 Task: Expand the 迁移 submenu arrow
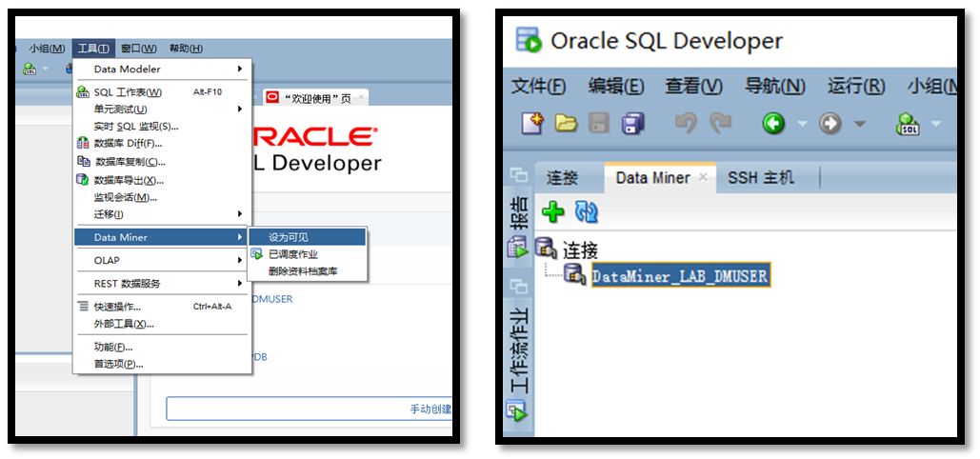point(240,214)
